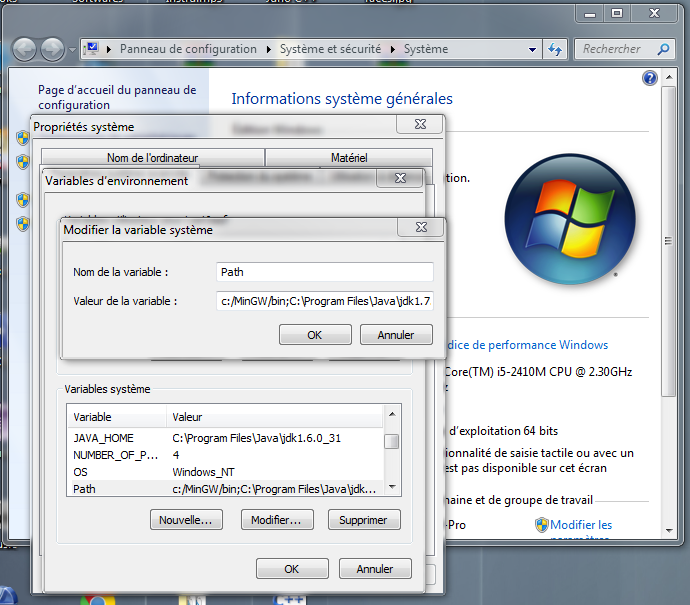Open Page d'accueil du panneau de configuration
The image size is (690, 605).
[x=117, y=97]
